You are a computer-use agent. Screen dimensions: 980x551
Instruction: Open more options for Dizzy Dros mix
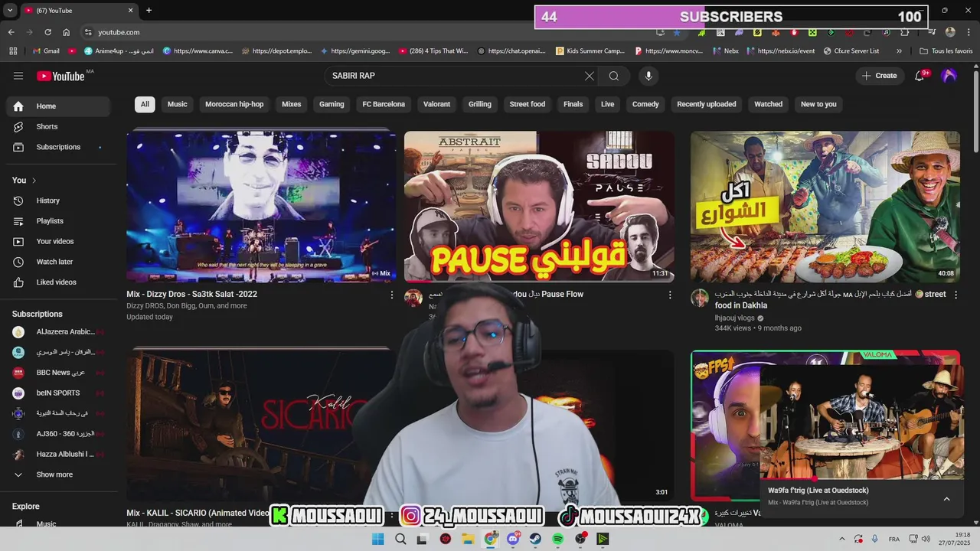[x=392, y=295]
